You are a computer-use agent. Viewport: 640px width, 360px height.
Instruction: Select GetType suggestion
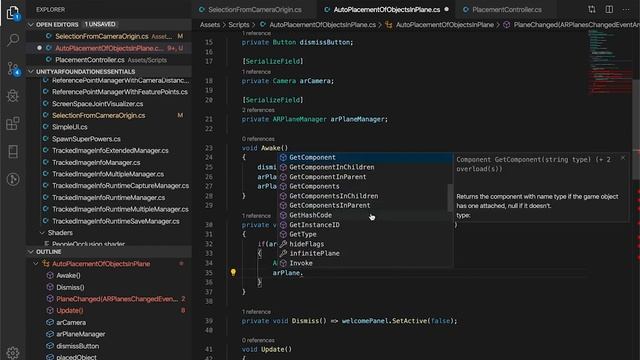(x=365, y=234)
